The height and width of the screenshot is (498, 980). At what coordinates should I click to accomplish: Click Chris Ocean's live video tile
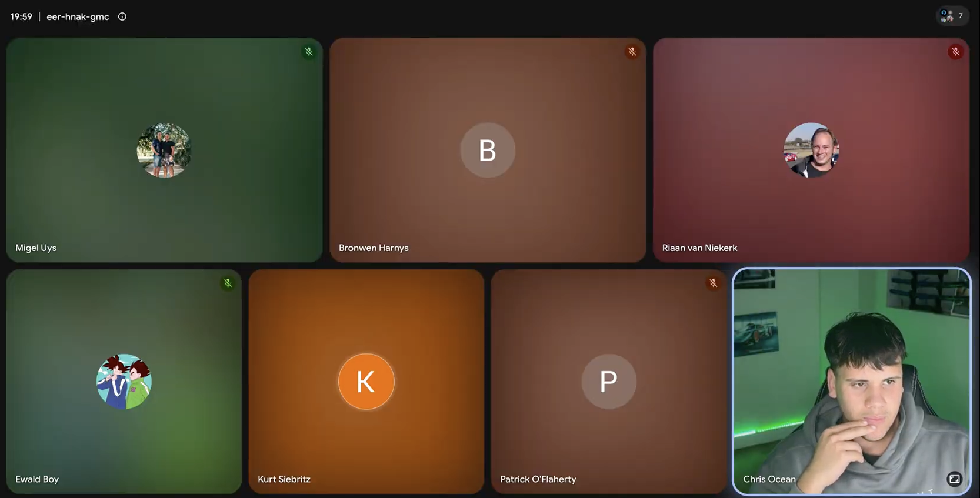(x=852, y=382)
